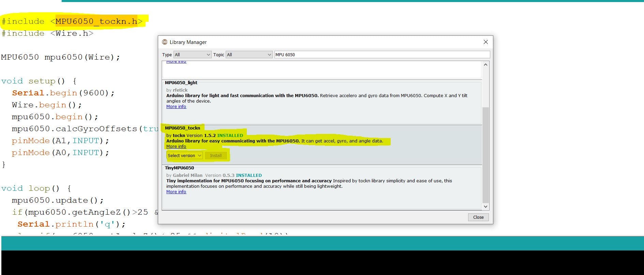Click the MPU6050 mpu6050(Wire); code line
Image resolution: width=644 pixels, height=275 pixels.
pos(61,57)
